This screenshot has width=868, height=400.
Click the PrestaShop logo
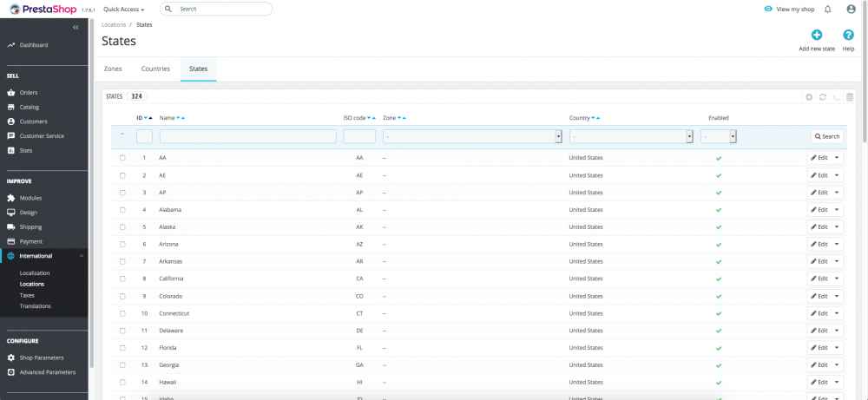click(43, 9)
